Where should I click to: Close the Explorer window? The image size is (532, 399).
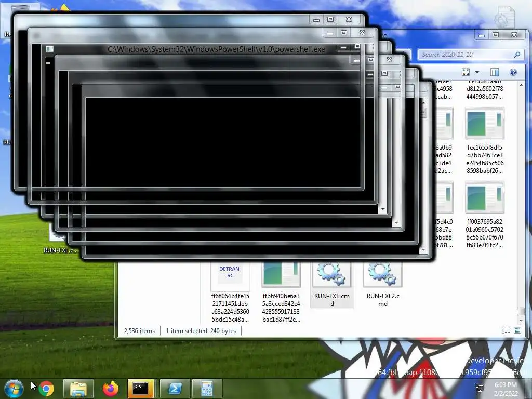click(x=514, y=35)
